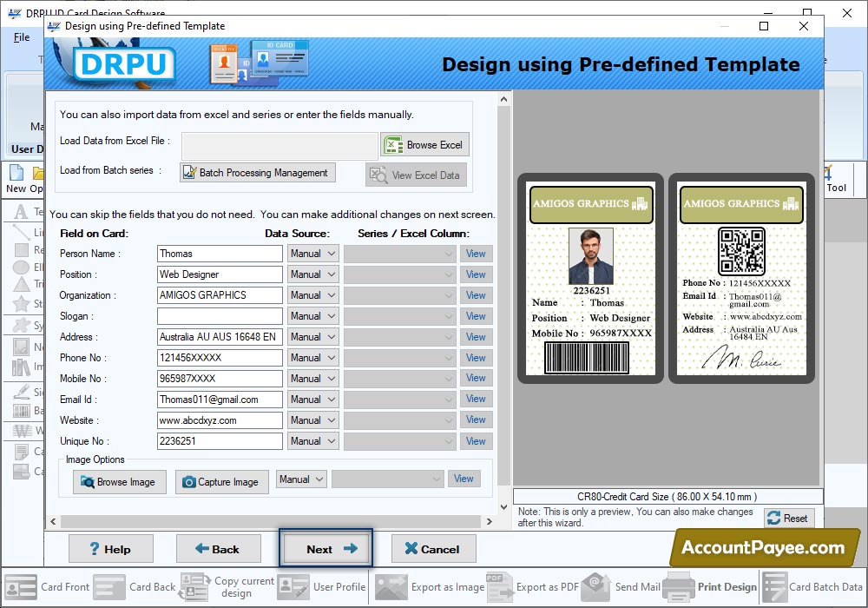Click the Email Id input field
868x608 pixels.
[220, 400]
